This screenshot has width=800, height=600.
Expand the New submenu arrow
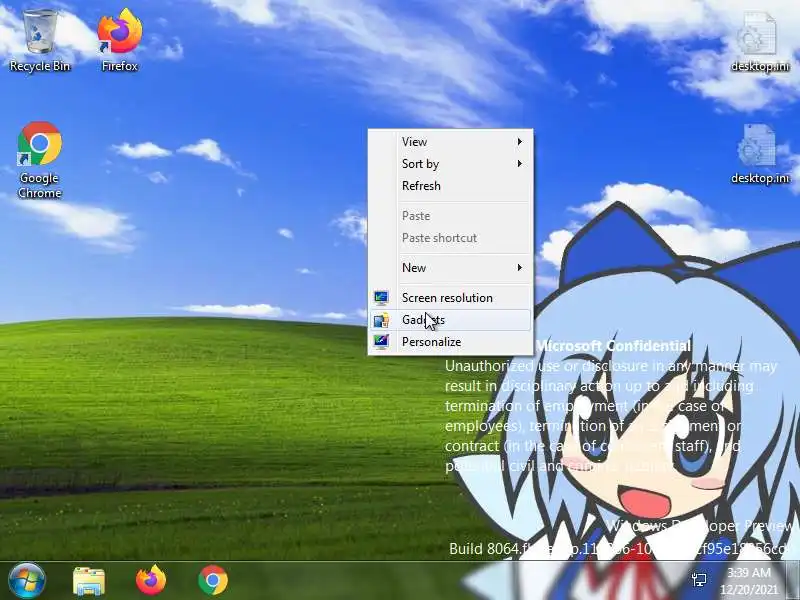coord(519,267)
